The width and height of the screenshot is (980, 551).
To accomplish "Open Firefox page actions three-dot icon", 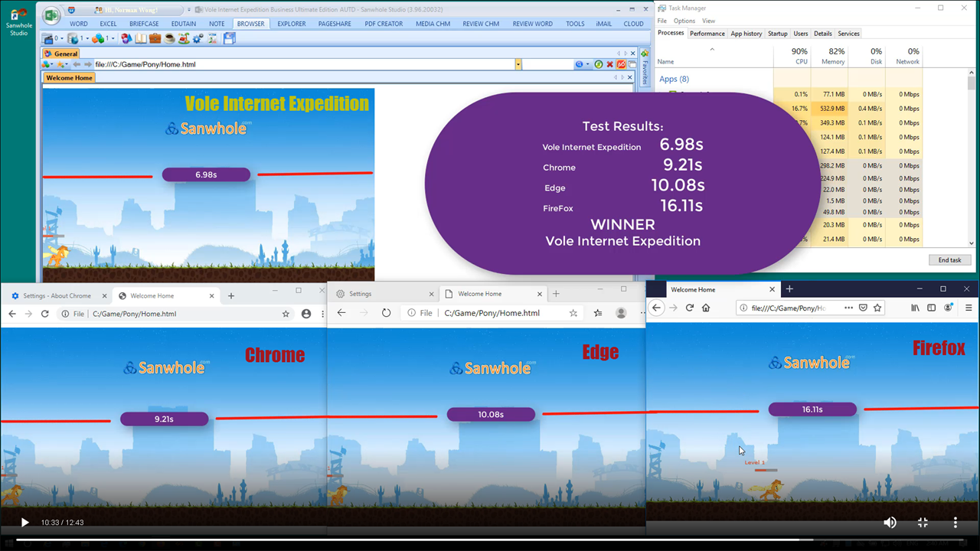I will [x=848, y=308].
